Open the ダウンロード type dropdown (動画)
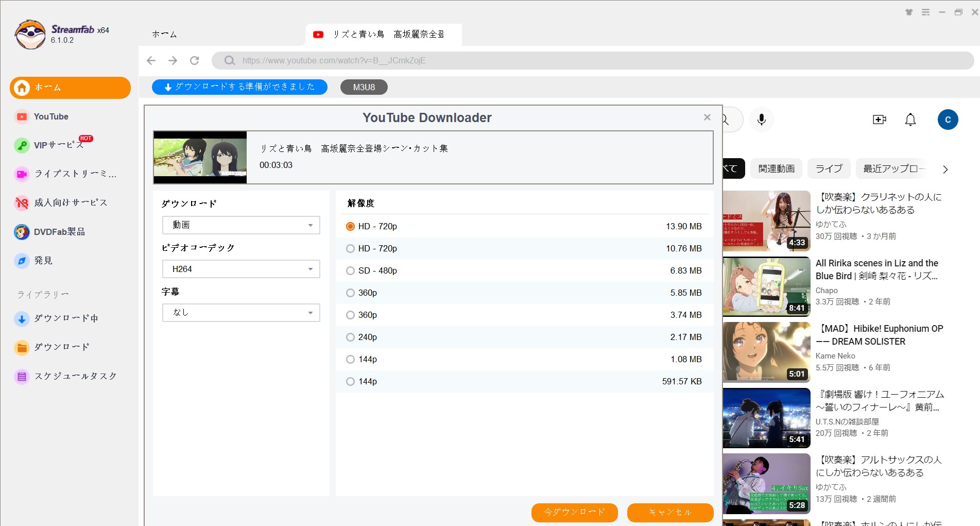The height and width of the screenshot is (526, 980). coord(241,225)
